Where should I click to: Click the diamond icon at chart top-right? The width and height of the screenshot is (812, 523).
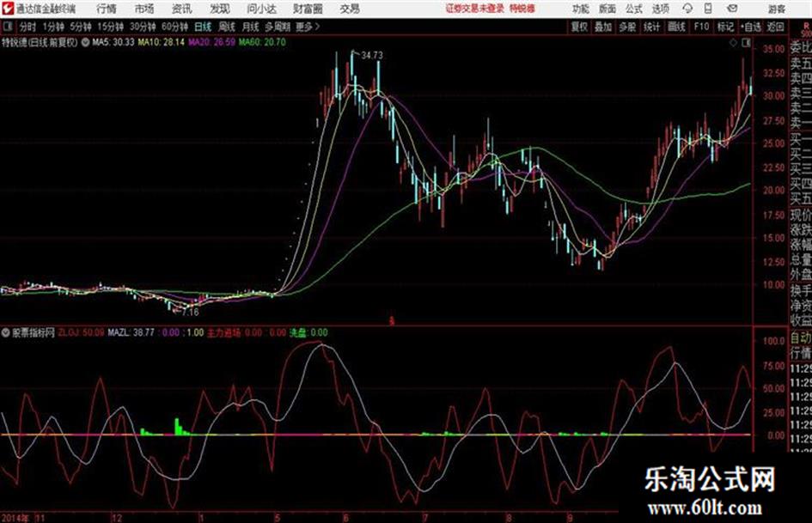pyautogui.click(x=733, y=43)
